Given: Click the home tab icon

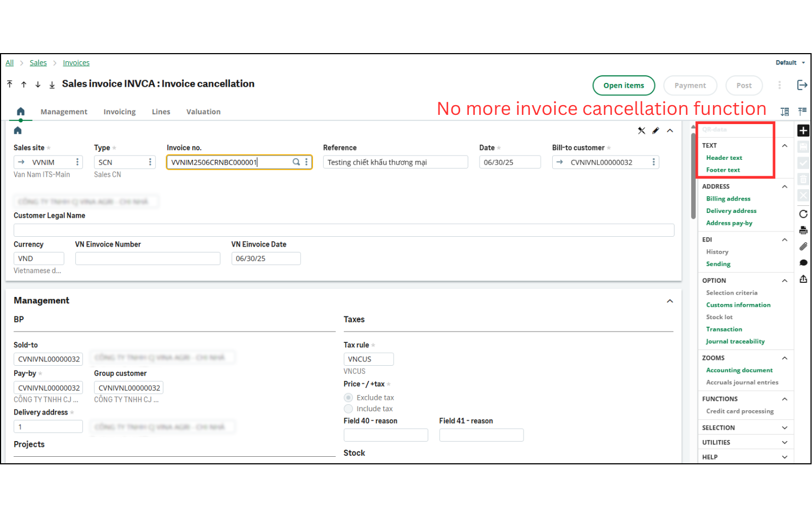Looking at the screenshot, I should pos(21,112).
